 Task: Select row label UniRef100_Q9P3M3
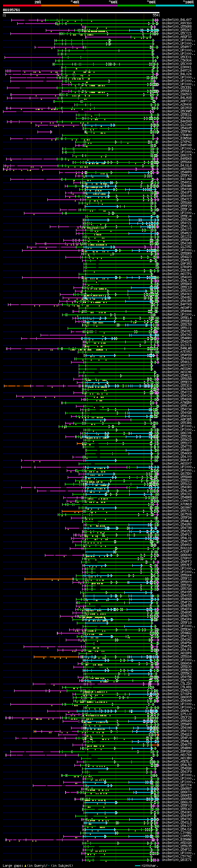(x=177, y=264)
